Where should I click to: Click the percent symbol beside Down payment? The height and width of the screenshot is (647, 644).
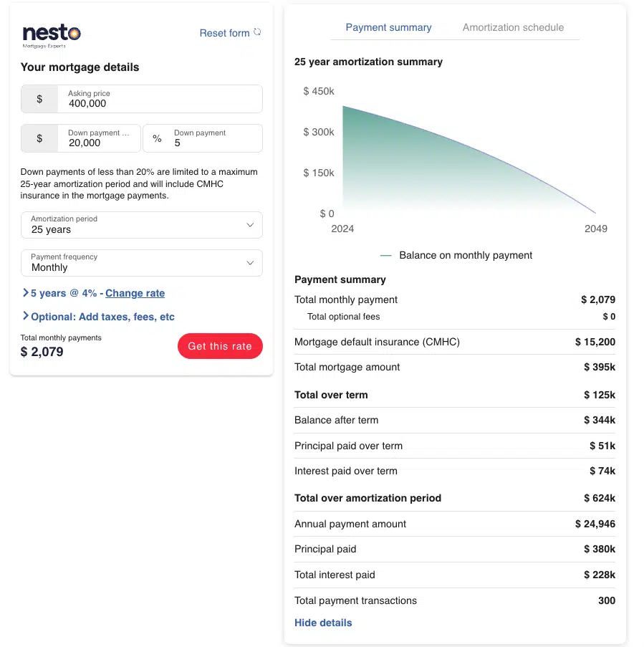157,138
